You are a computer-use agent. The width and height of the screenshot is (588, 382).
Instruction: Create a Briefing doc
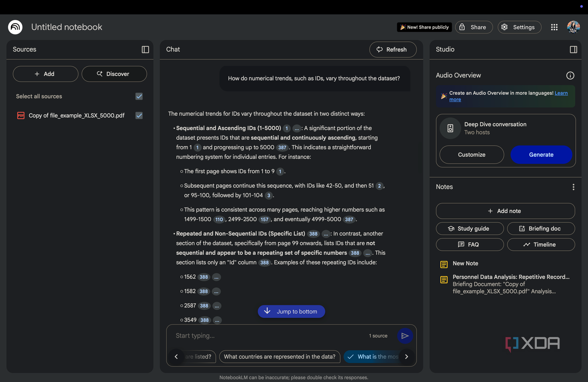tap(541, 229)
